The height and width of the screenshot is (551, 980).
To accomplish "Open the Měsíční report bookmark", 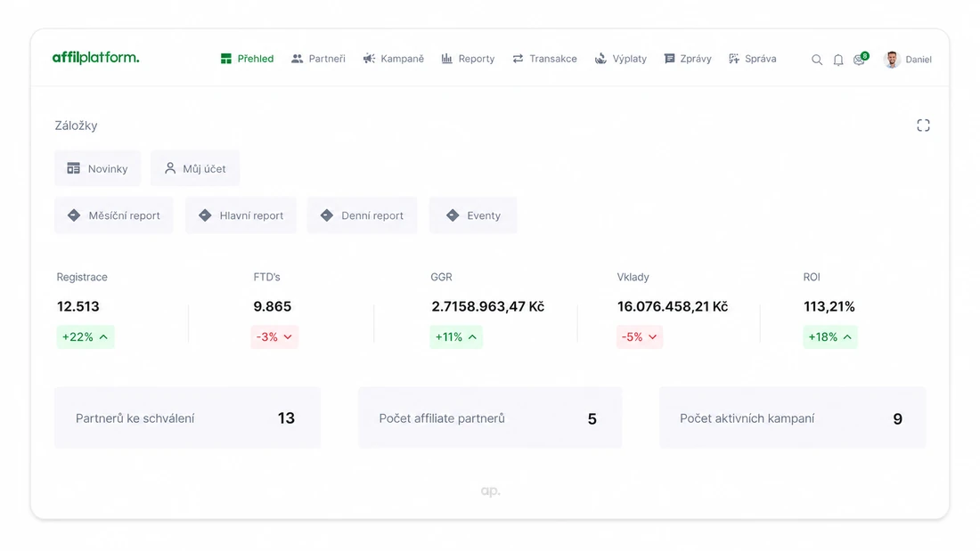I will 114,215.
